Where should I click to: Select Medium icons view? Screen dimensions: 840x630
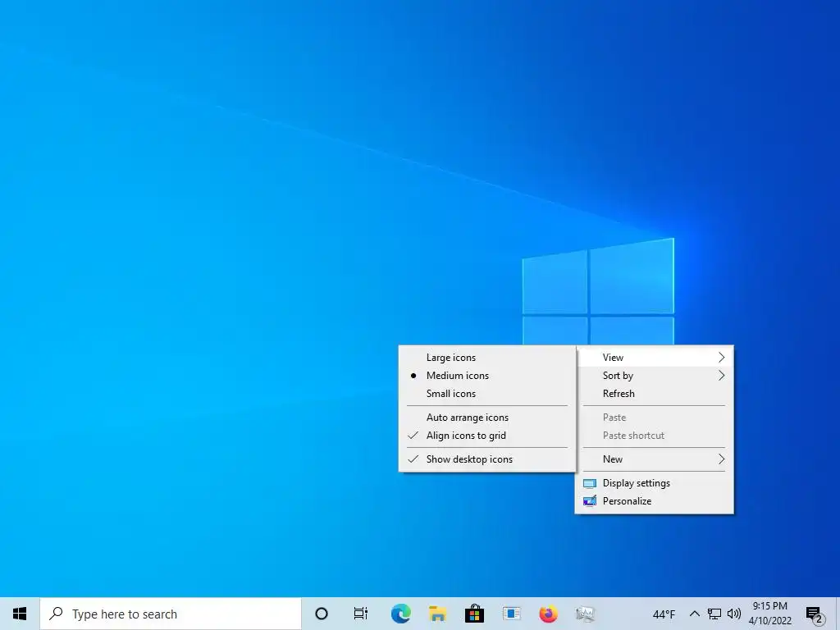pyautogui.click(x=487, y=376)
